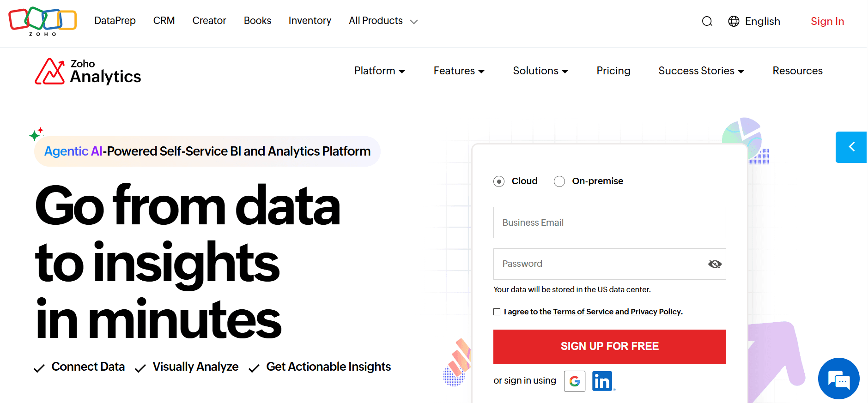The height and width of the screenshot is (403, 868).
Task: Click the Business Email input field
Action: tap(609, 223)
